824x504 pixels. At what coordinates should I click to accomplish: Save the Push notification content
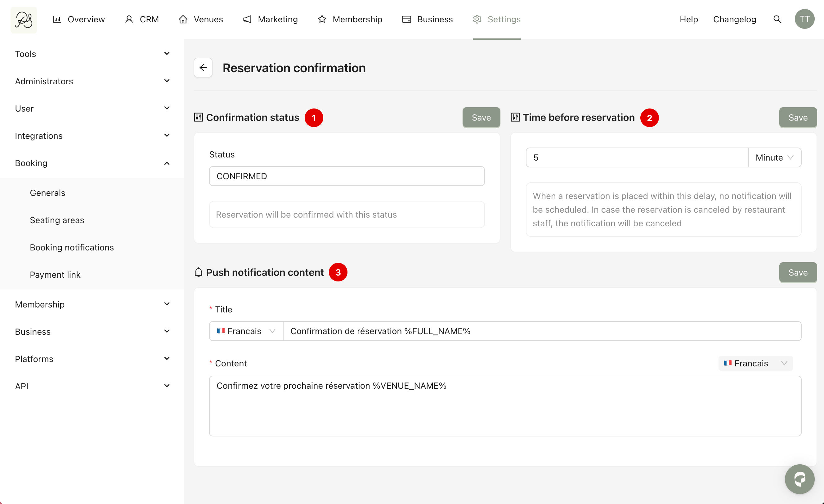pyautogui.click(x=798, y=272)
